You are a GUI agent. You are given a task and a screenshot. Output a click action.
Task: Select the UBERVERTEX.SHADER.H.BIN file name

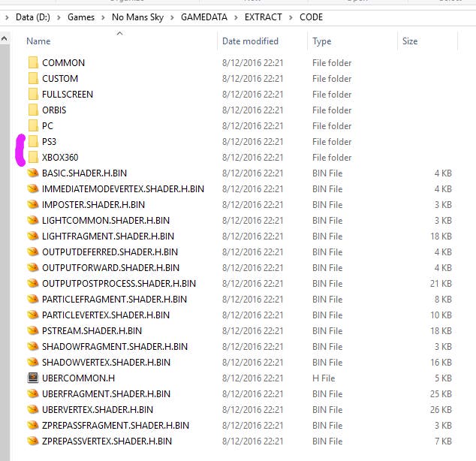click(98, 409)
